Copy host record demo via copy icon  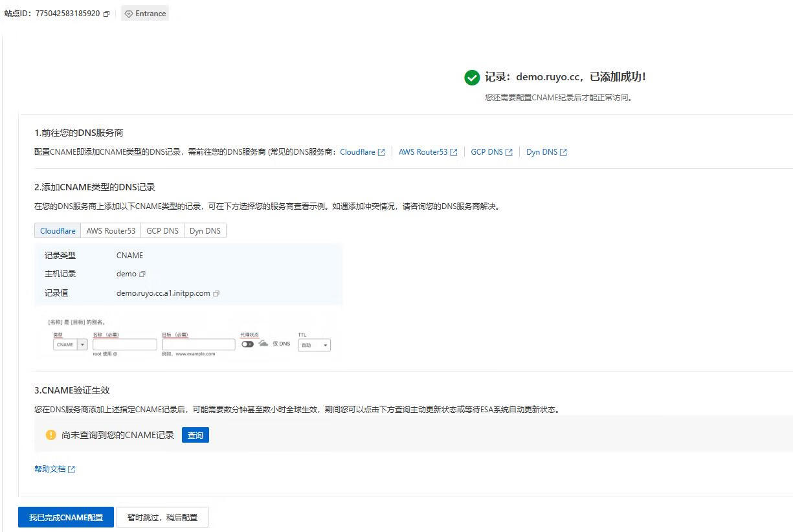click(142, 274)
